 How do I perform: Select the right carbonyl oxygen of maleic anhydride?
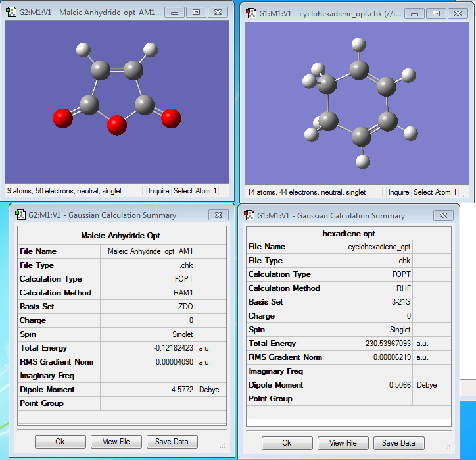pyautogui.click(x=171, y=118)
